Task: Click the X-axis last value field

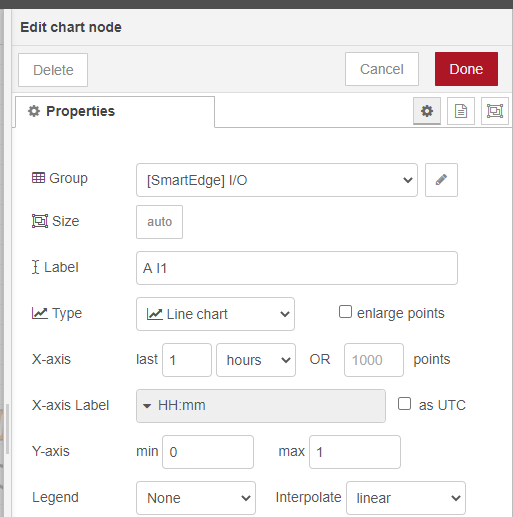Action: [x=187, y=360]
